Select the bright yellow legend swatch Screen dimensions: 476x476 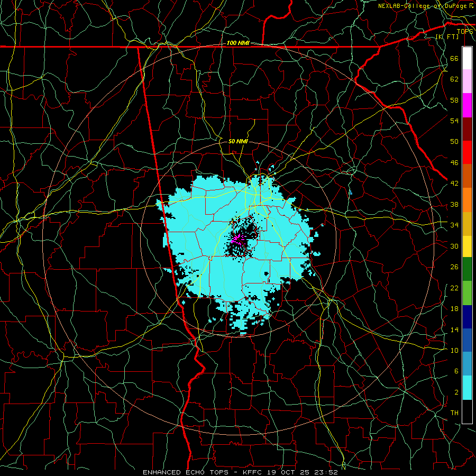467,246
